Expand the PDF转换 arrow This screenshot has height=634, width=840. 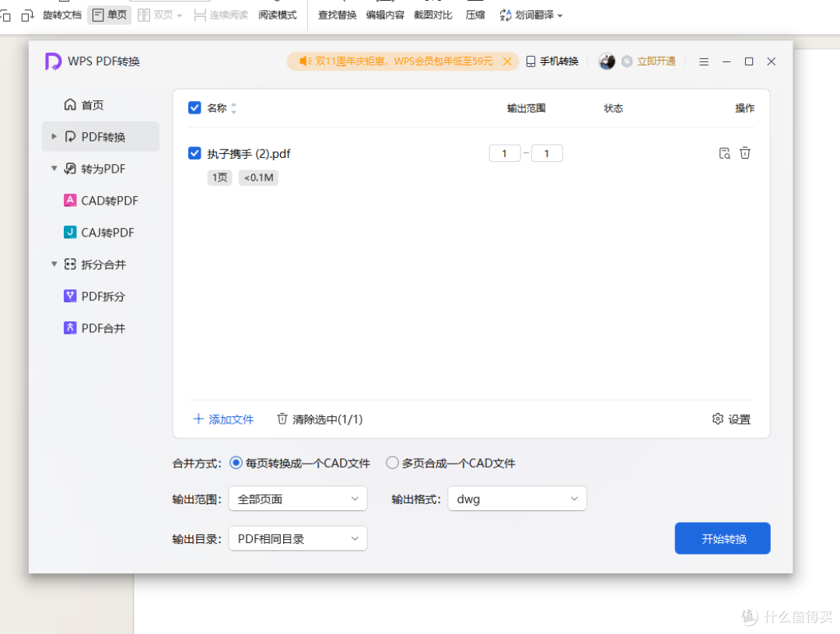click(54, 137)
